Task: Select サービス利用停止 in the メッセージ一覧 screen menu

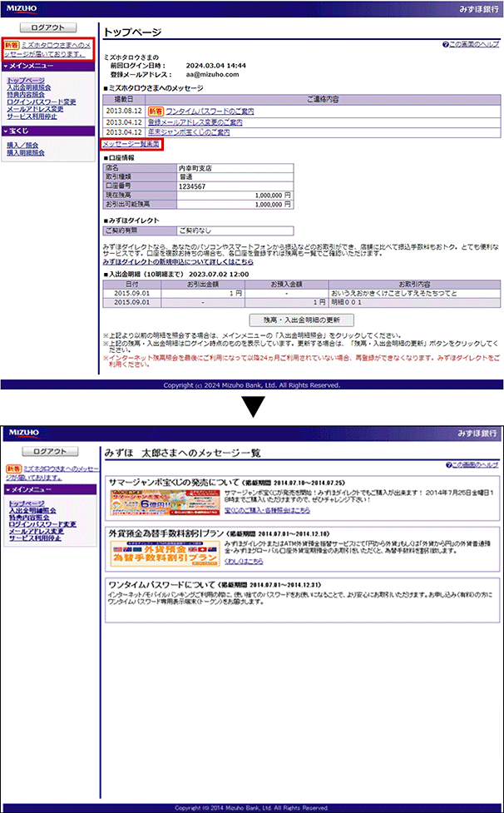Action: [35, 538]
